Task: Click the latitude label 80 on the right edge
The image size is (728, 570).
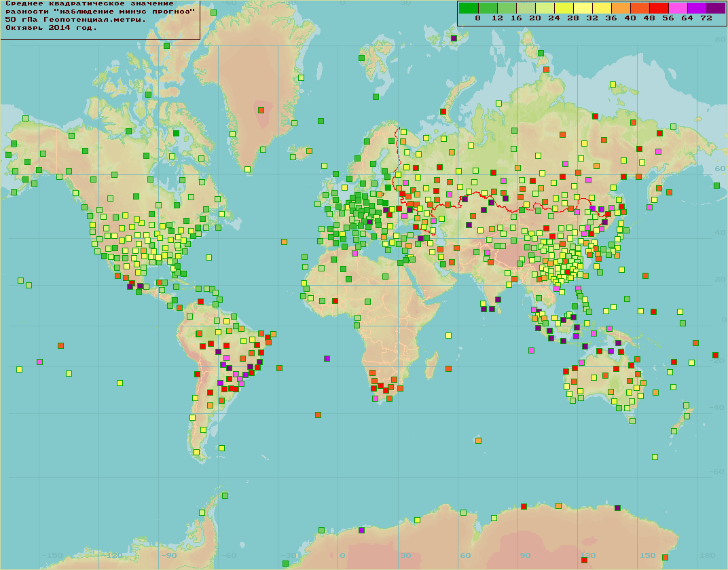Action: tap(720, 40)
